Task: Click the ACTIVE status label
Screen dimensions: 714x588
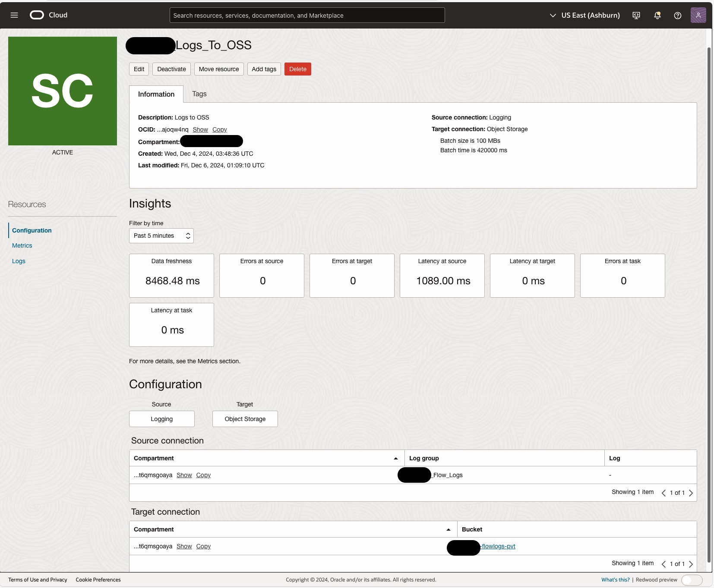Action: (x=63, y=152)
